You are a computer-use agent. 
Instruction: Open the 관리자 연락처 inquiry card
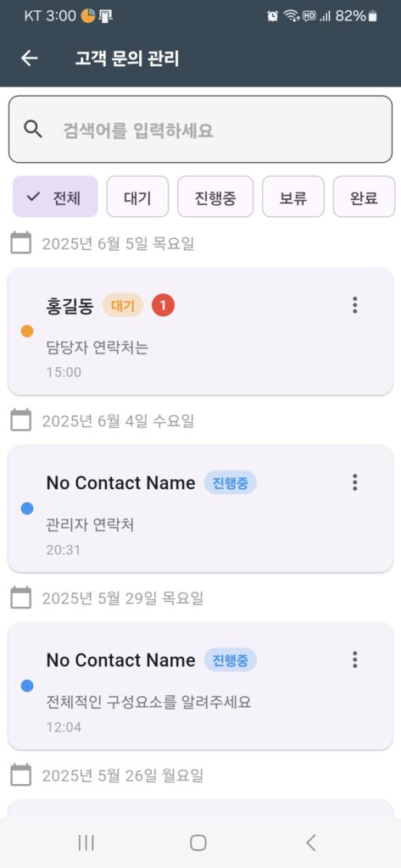[200, 509]
